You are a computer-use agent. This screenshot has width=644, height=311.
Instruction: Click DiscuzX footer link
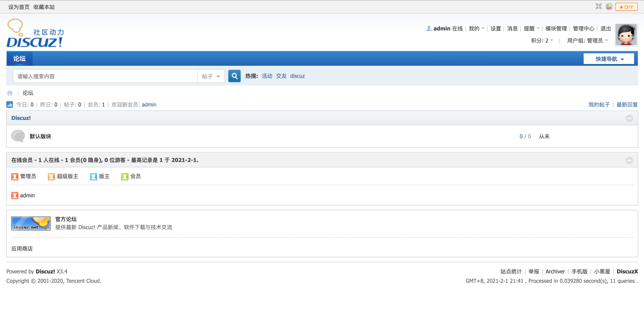click(627, 271)
